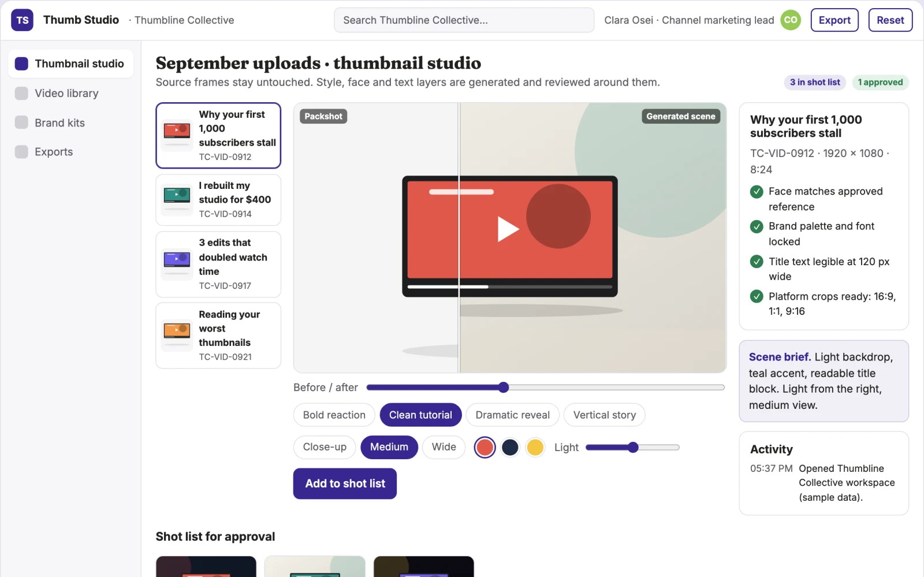Choose the Clean tutorial style chip
Image resolution: width=924 pixels, height=577 pixels.
(420, 415)
